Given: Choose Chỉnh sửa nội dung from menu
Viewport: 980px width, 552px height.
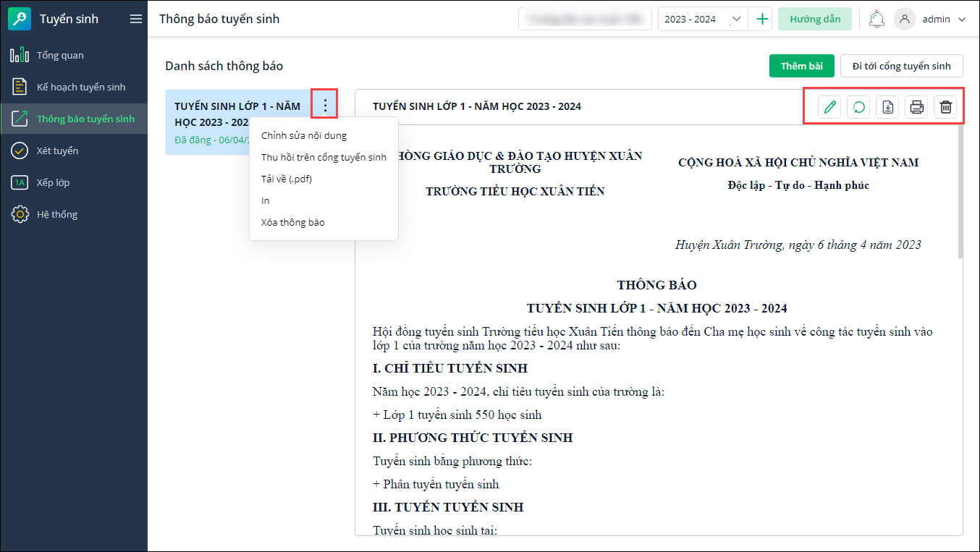Looking at the screenshot, I should (324, 135).
